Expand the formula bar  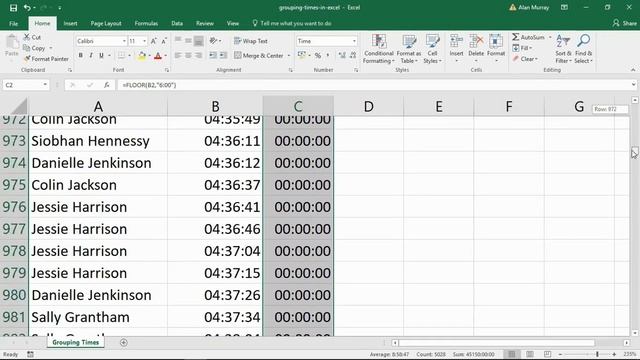[633, 85]
